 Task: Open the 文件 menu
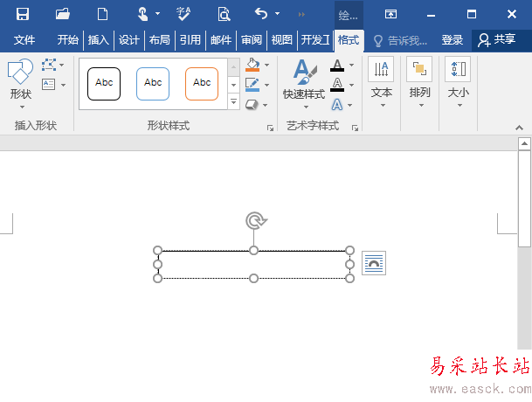coord(24,40)
